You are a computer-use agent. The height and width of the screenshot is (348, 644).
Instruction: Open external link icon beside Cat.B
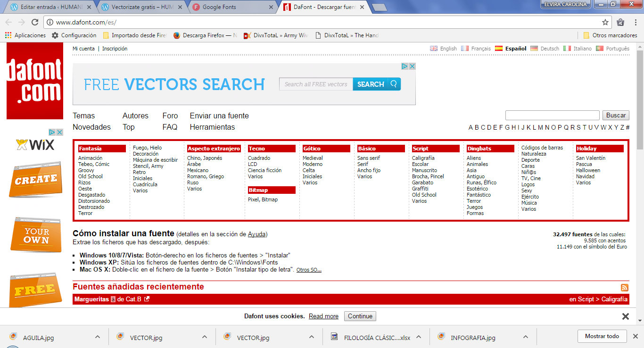(147, 299)
